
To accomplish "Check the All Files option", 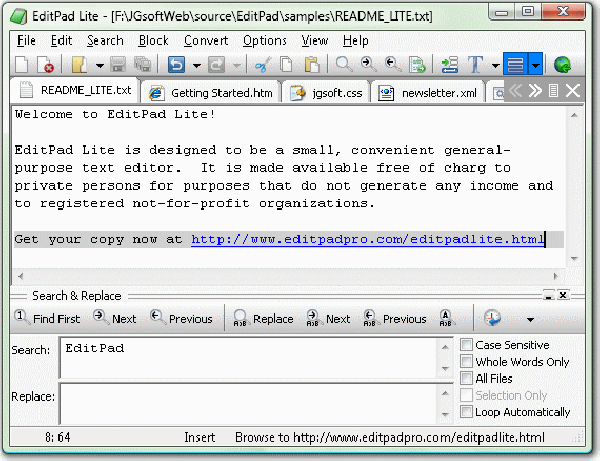I will pos(466,378).
